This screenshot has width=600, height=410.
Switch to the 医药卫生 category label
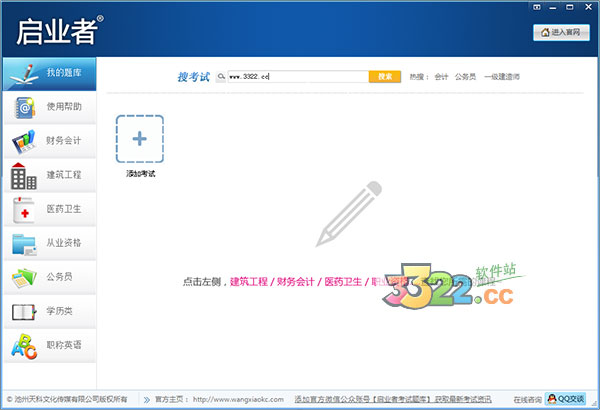click(x=64, y=209)
